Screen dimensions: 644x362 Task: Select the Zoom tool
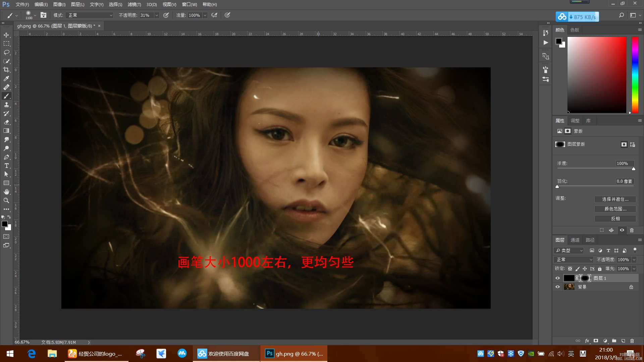pos(6,200)
